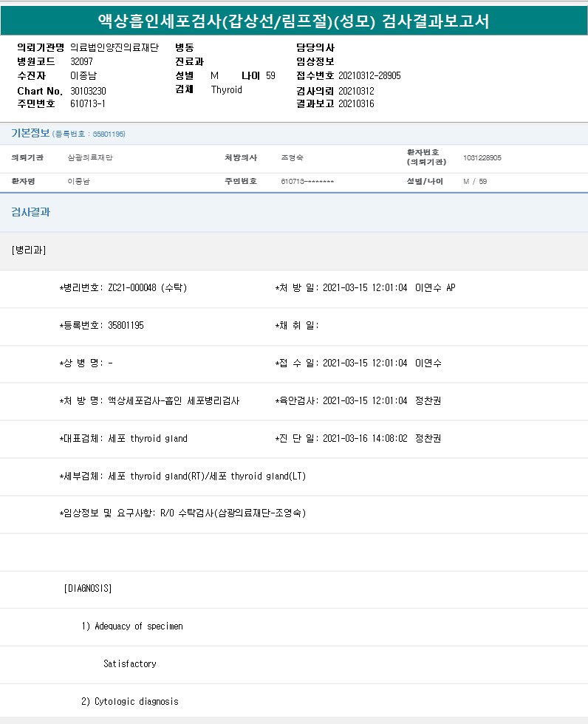Screen dimensions: 588x724
Task: Click the report title header banner
Action: click(293, 21)
